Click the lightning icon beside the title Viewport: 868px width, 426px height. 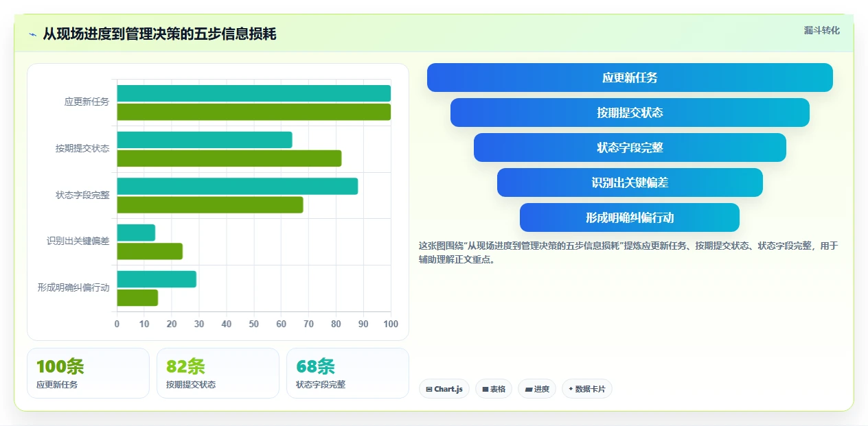pos(33,34)
